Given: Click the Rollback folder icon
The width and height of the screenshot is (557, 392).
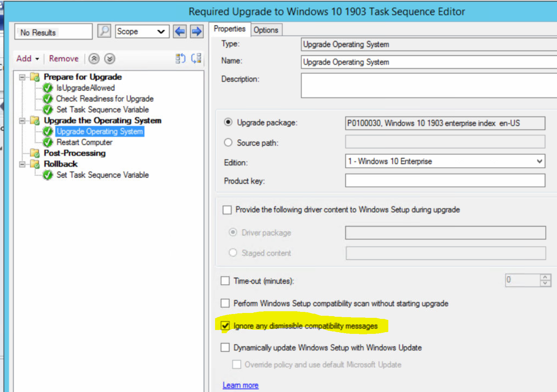Looking at the screenshot, I should coord(35,164).
